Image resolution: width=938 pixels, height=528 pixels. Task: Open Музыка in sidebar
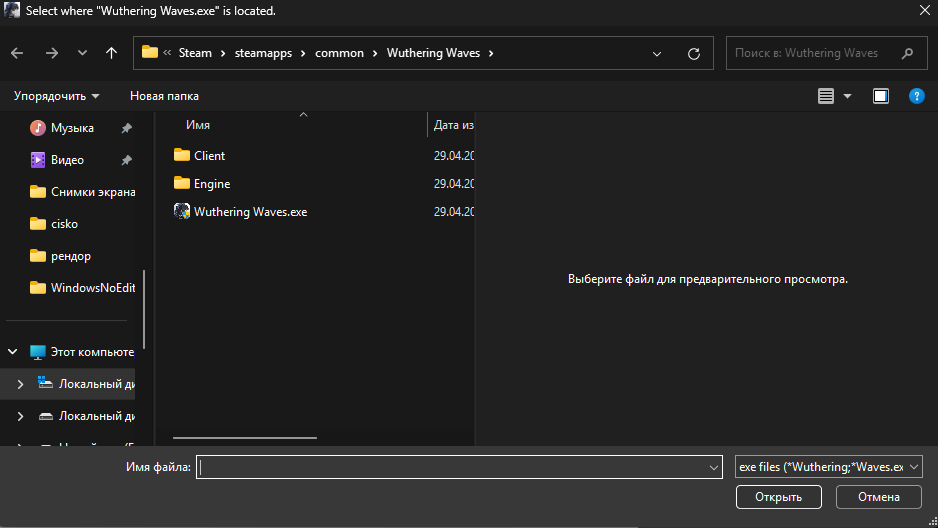click(x=72, y=128)
